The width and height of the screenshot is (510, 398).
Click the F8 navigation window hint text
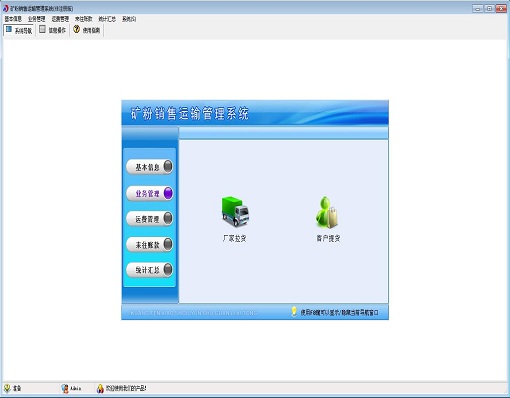[x=339, y=313]
